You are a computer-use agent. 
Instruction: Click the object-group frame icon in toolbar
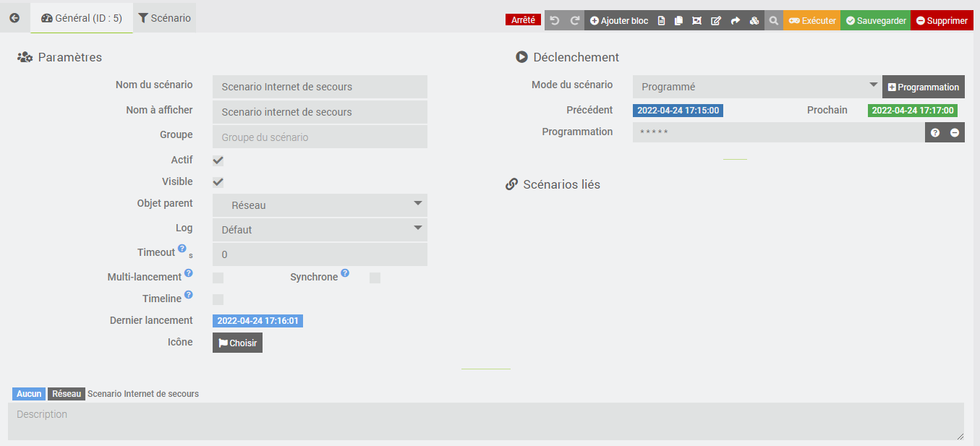[696, 21]
